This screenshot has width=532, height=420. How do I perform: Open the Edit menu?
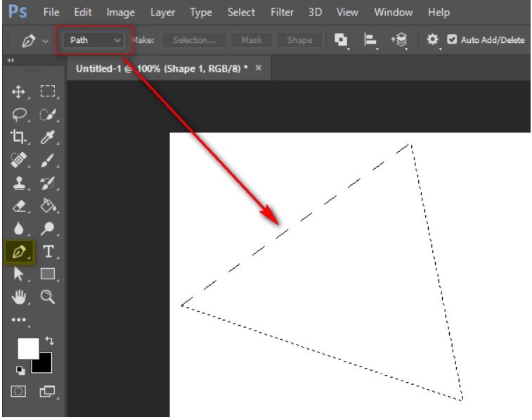83,12
